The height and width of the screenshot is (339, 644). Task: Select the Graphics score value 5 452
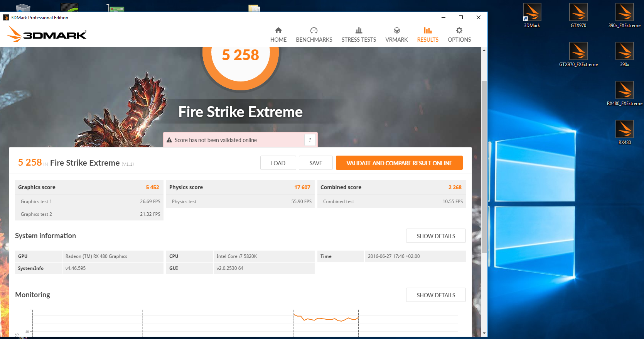[152, 187]
